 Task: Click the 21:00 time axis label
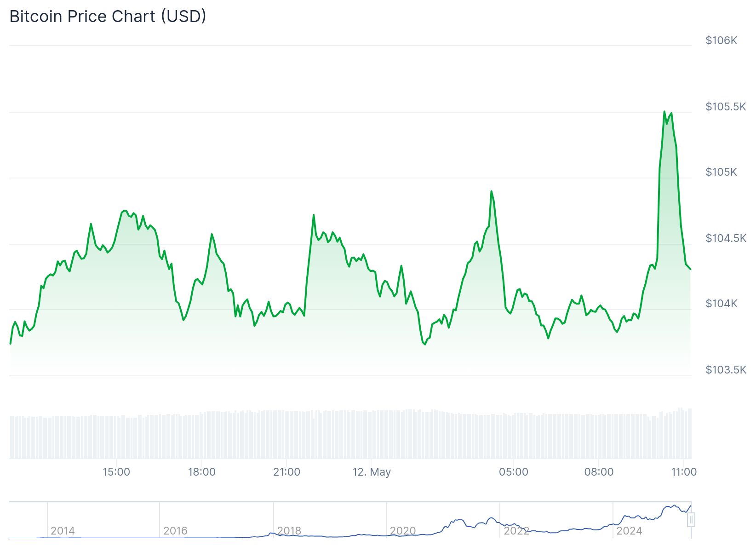(x=286, y=472)
